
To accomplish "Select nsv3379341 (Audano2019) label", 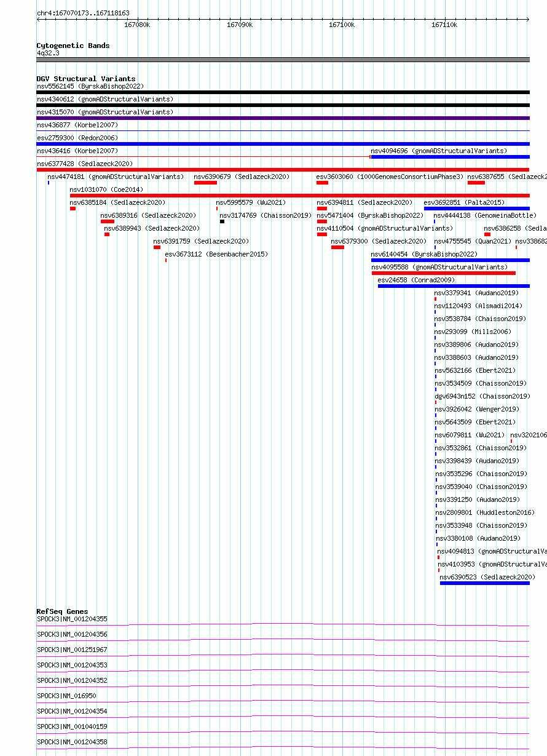I will pos(476,293).
